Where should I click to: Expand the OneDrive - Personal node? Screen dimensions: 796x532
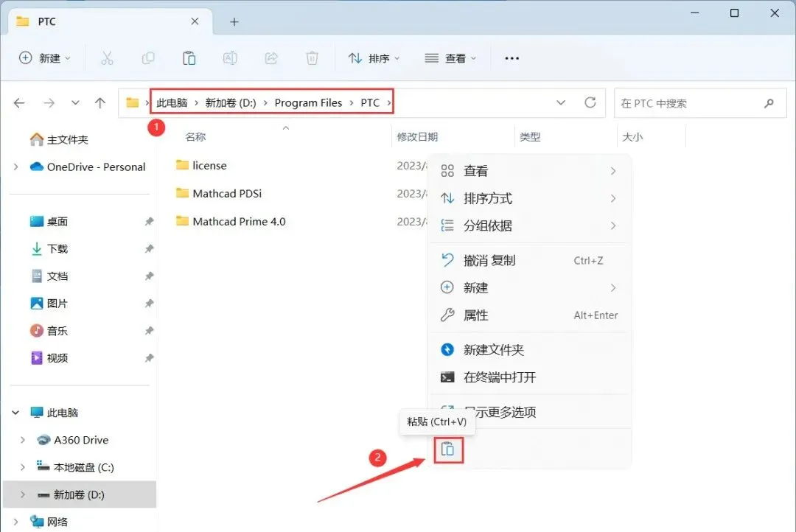(x=15, y=167)
